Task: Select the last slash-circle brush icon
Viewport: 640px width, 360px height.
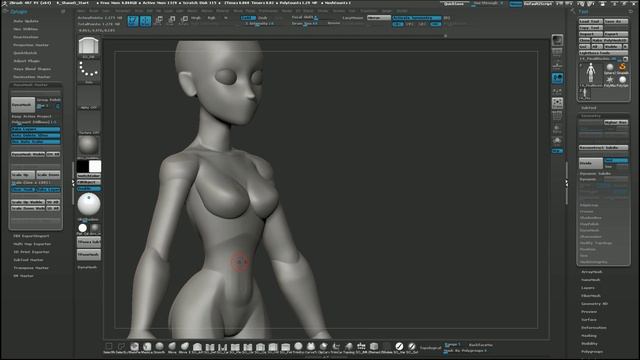Action: pyautogui.click(x=412, y=347)
